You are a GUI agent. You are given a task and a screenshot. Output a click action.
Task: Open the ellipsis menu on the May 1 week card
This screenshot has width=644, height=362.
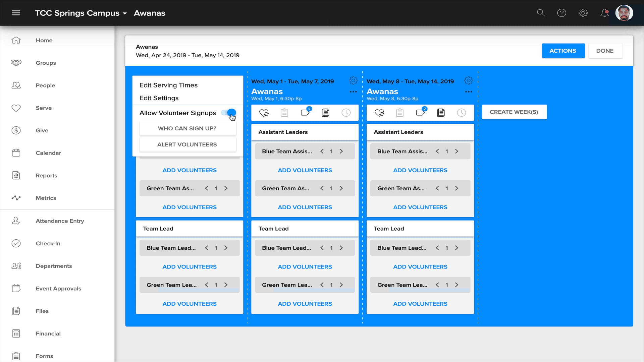[x=353, y=92]
